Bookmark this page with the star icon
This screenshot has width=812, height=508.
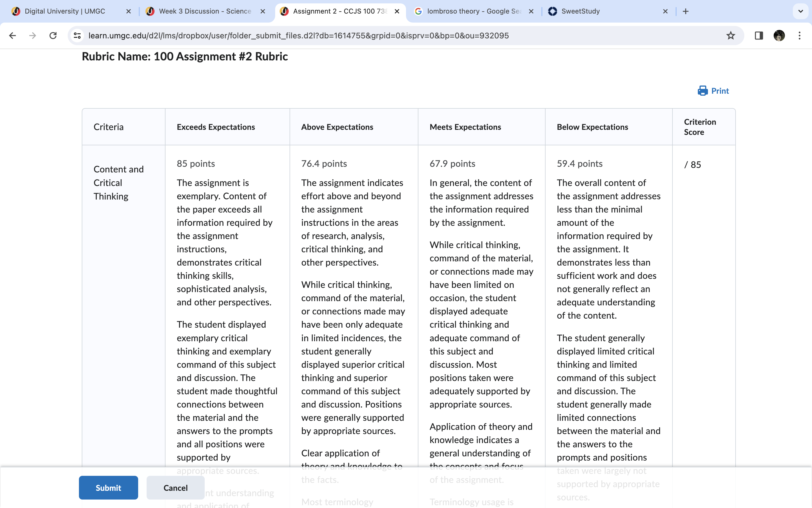pos(731,36)
